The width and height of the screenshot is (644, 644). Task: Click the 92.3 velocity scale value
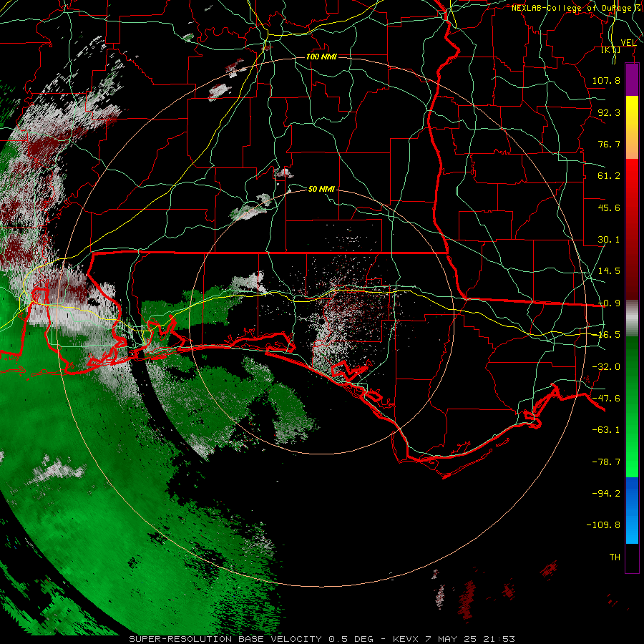pyautogui.click(x=609, y=112)
